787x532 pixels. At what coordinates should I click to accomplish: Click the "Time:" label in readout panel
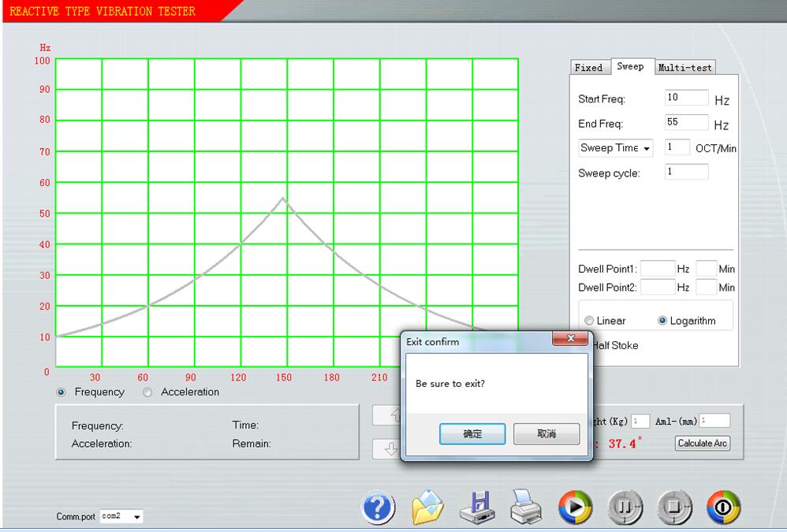245,425
